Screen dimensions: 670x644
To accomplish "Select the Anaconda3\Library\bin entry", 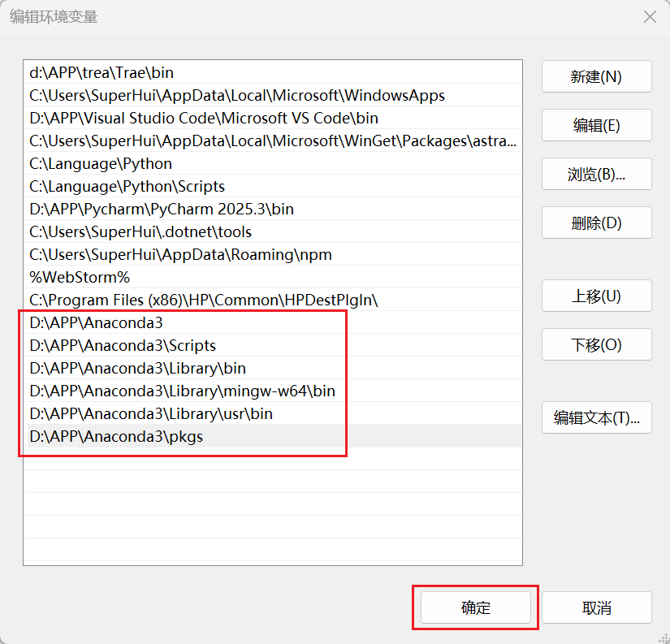I will coord(273,368).
